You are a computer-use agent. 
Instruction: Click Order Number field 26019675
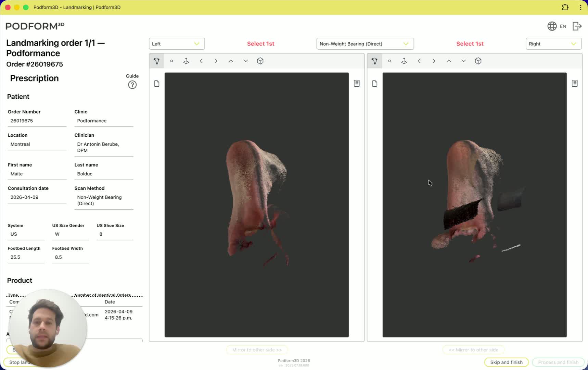[37, 121]
